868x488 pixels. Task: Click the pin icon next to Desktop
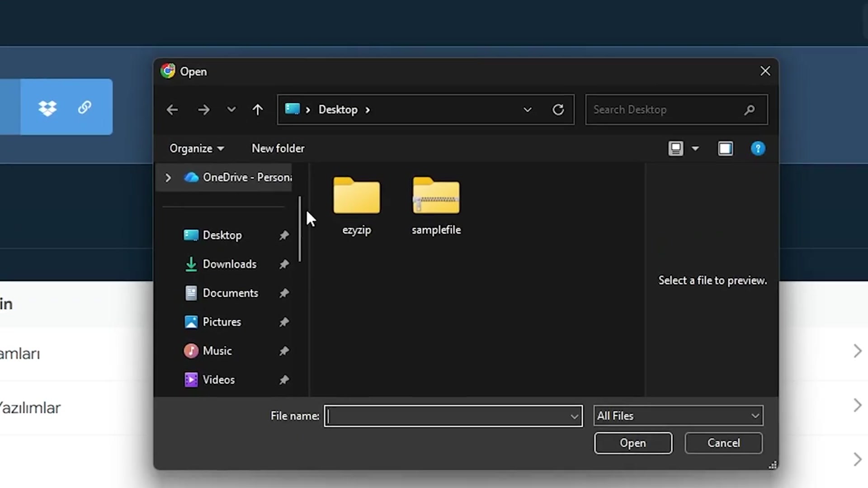(x=284, y=235)
